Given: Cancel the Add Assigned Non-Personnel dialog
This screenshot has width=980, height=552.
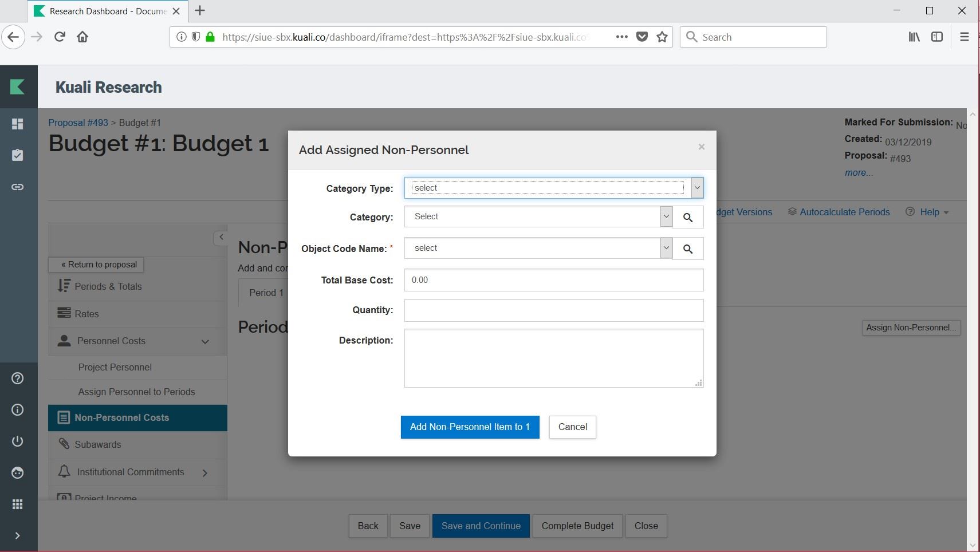Looking at the screenshot, I should 572,427.
